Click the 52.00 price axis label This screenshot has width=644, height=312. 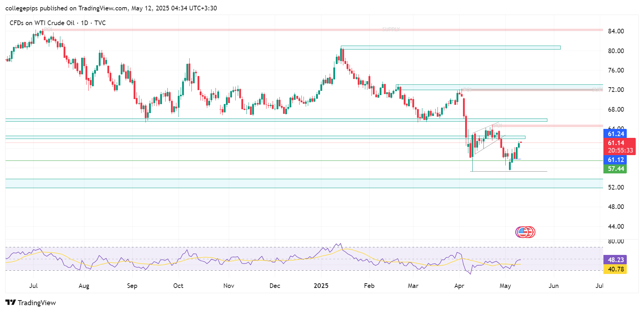(x=616, y=187)
